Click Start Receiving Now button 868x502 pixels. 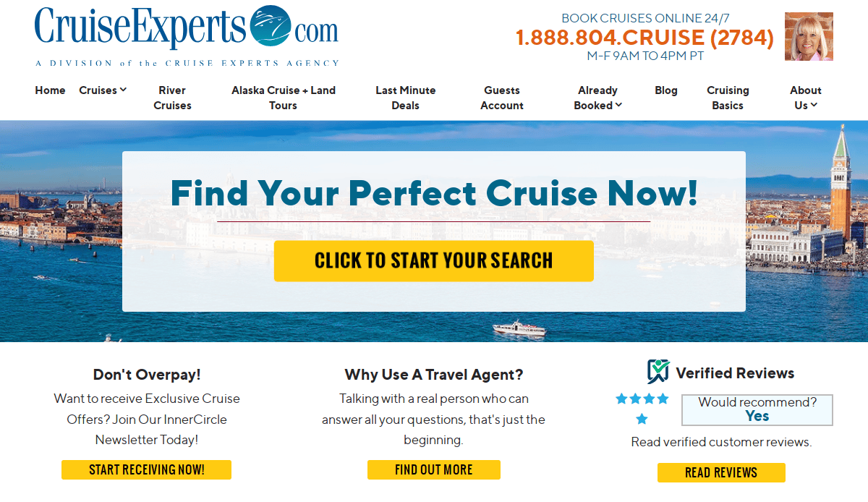click(x=146, y=469)
